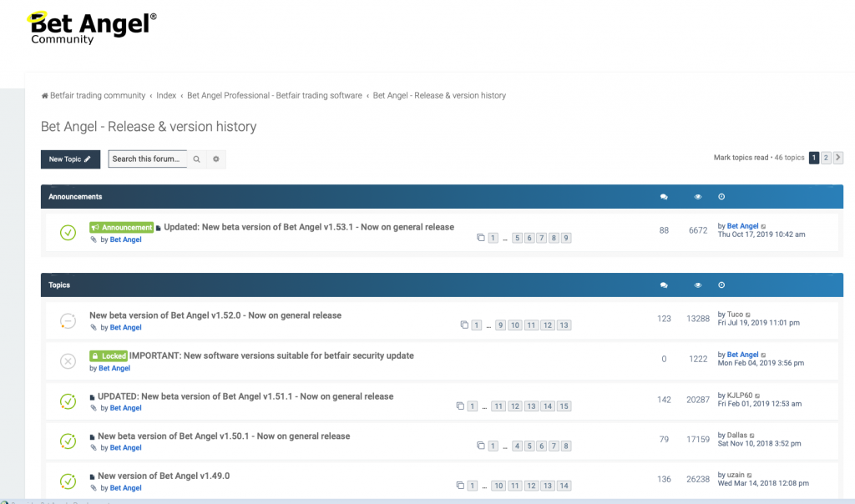This screenshot has height=504, width=855.
Task: Jump to page 5 of v1.53.1 announcement
Action: pyautogui.click(x=517, y=238)
